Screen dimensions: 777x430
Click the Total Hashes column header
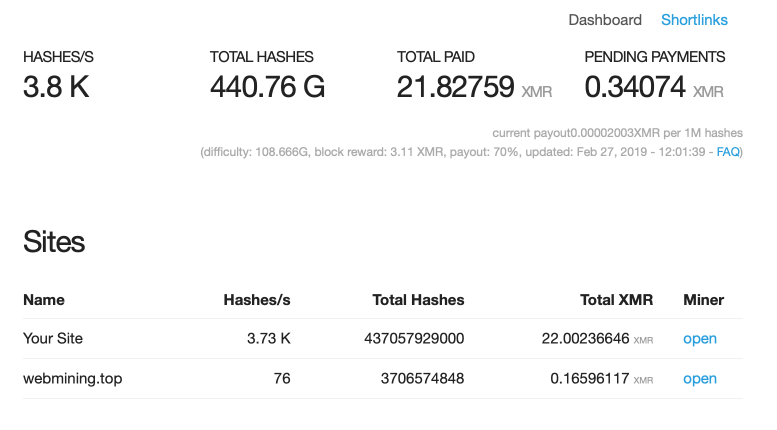pyautogui.click(x=418, y=300)
